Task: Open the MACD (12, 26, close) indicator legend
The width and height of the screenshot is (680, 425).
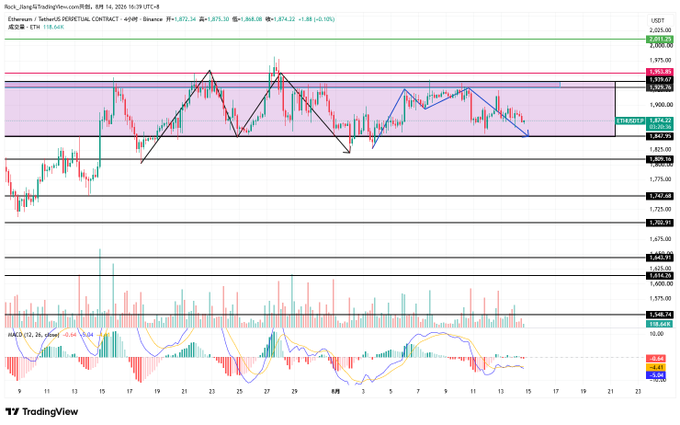Action: pos(34,335)
